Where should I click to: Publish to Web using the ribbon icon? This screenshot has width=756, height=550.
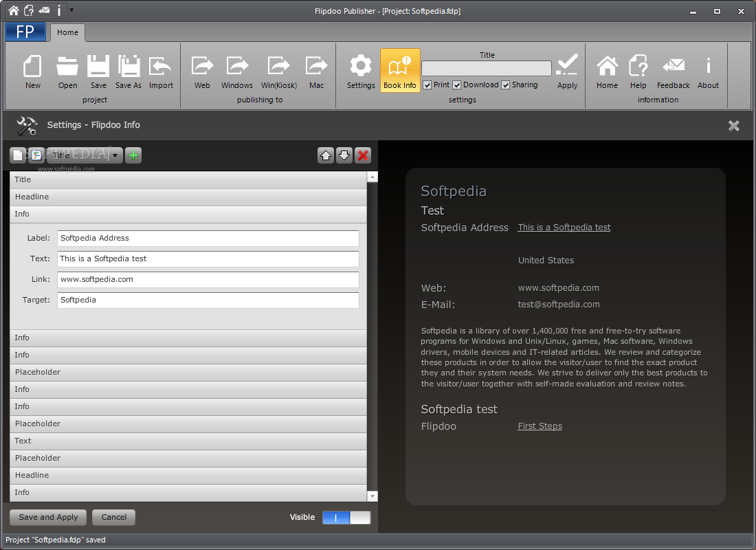pos(202,71)
